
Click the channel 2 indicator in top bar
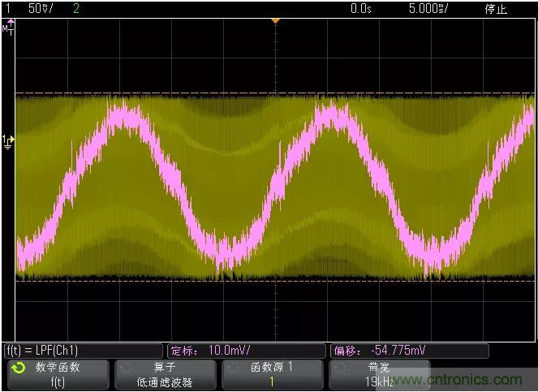pos(76,9)
